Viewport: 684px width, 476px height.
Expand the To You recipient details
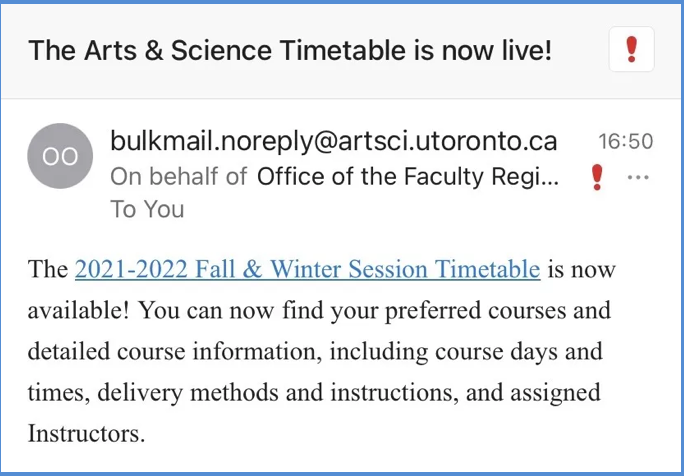147,209
